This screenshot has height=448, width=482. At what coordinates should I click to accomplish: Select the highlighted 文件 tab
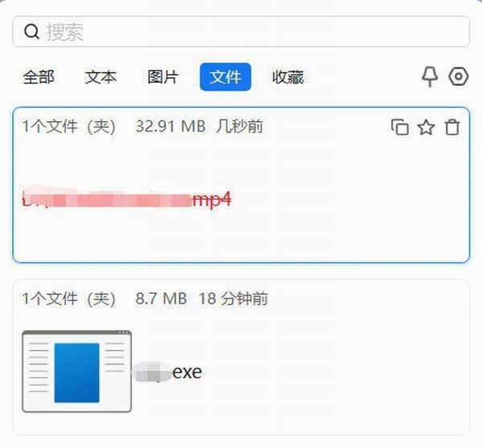225,77
